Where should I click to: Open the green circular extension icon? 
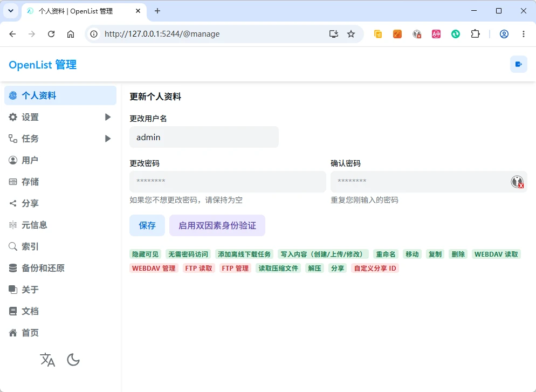point(456,34)
